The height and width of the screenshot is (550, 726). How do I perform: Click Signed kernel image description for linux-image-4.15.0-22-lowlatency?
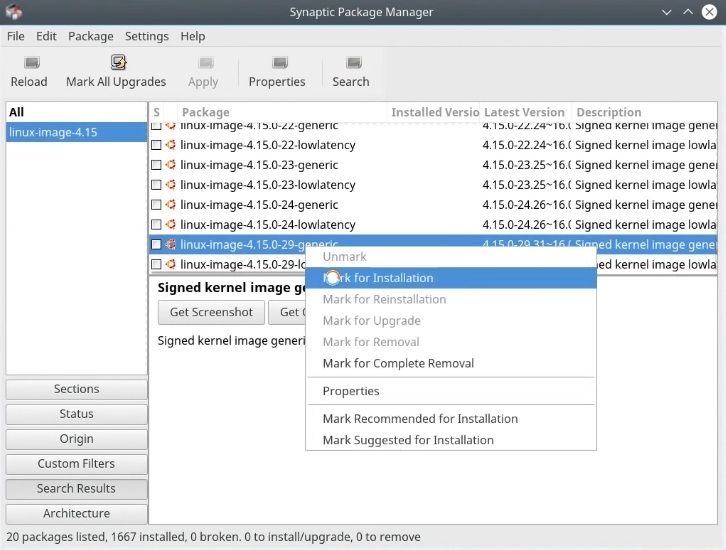[645, 145]
